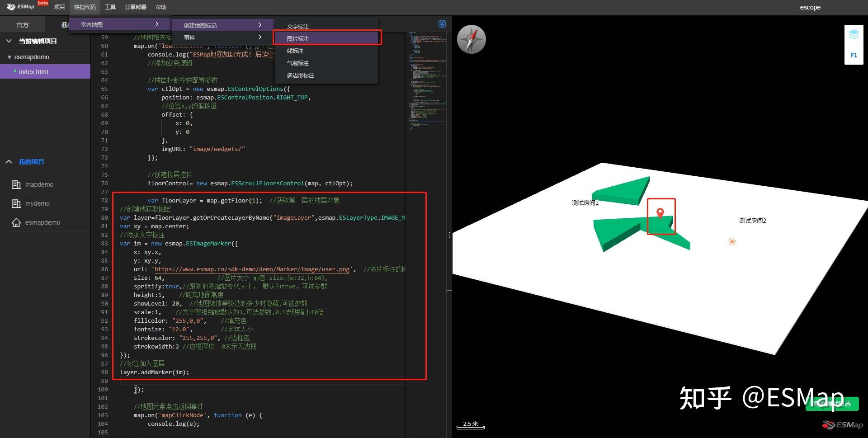
Task: Open the 快捷代码 menu
Action: click(x=85, y=7)
